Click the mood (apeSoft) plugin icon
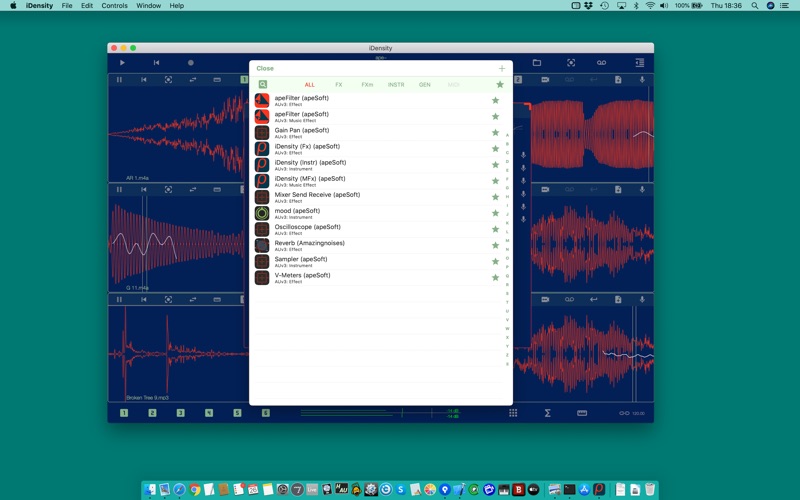The width and height of the screenshot is (800, 500). [x=262, y=213]
